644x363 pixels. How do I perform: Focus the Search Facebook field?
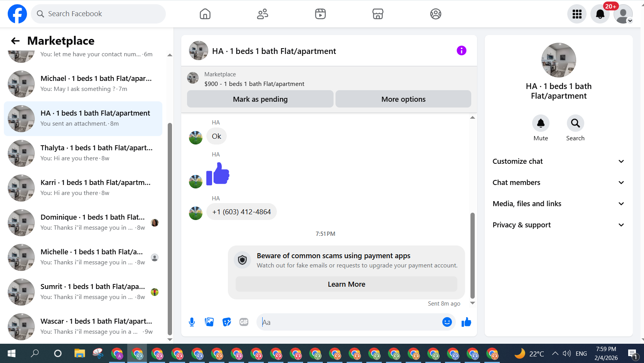[x=98, y=14]
